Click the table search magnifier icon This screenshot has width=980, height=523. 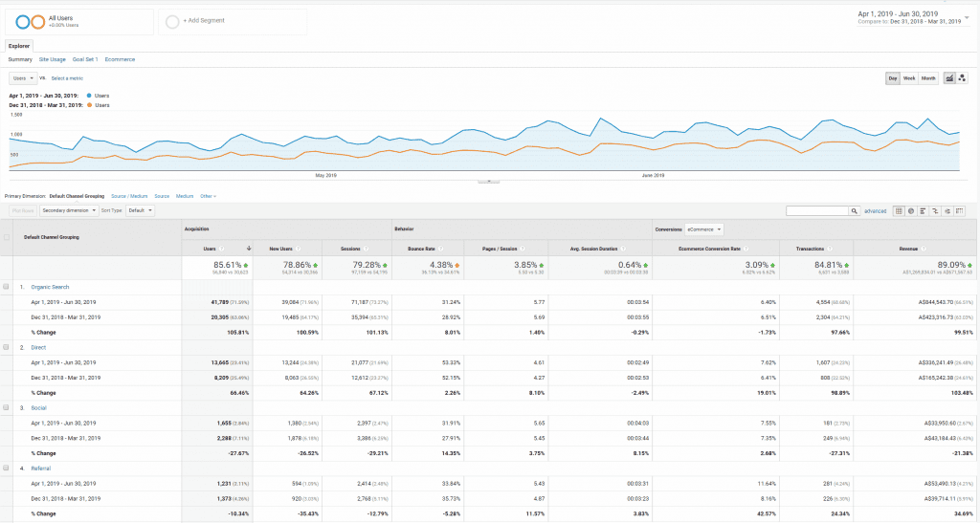pyautogui.click(x=855, y=210)
